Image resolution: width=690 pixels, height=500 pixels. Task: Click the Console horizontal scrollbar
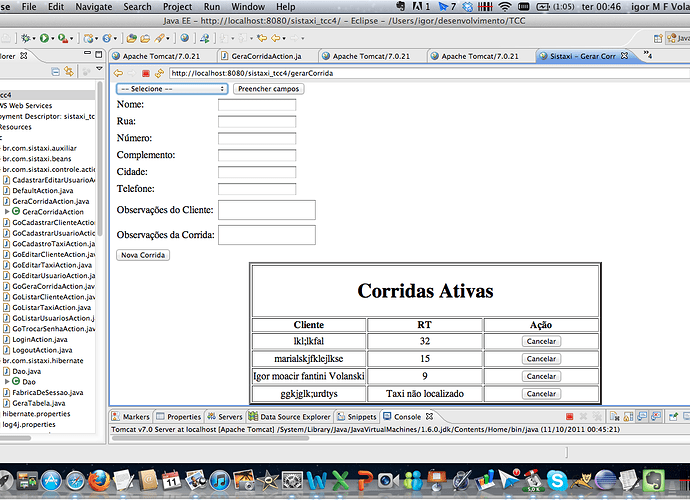point(210,438)
